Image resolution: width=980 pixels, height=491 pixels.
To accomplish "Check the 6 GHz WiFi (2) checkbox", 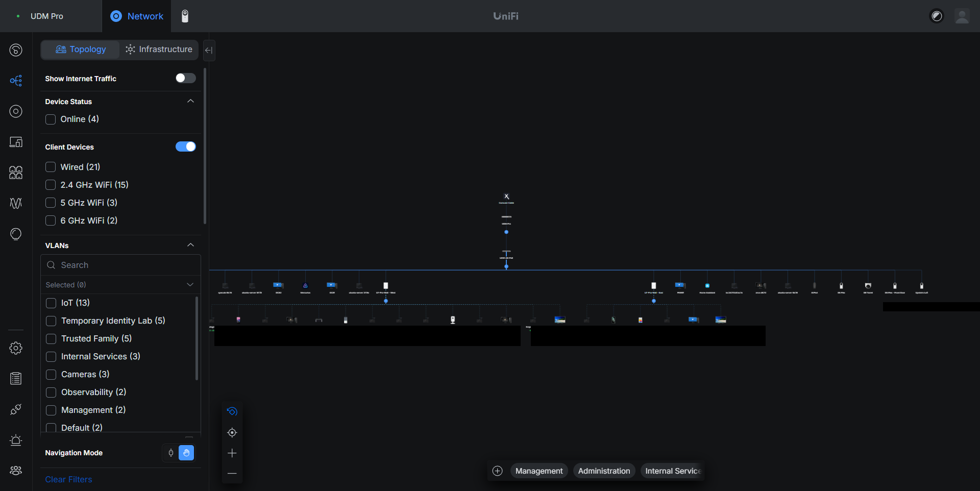I will (x=51, y=220).
